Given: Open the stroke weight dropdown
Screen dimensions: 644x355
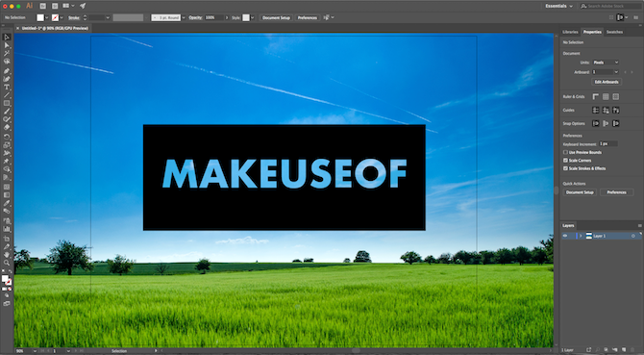Looking at the screenshot, I should click(108, 17).
